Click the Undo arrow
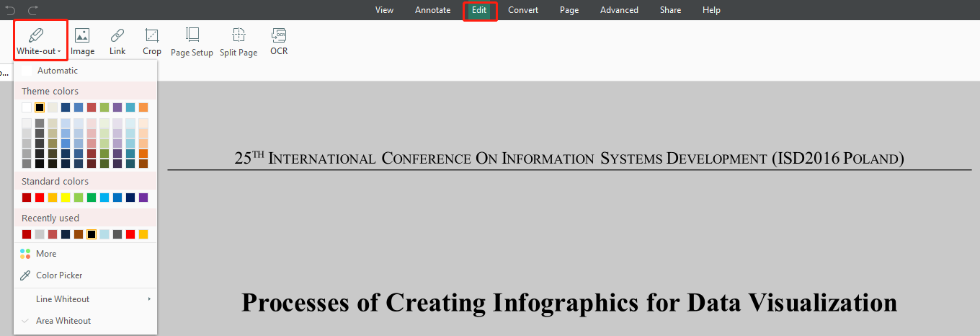980x336 pixels. click(10, 10)
